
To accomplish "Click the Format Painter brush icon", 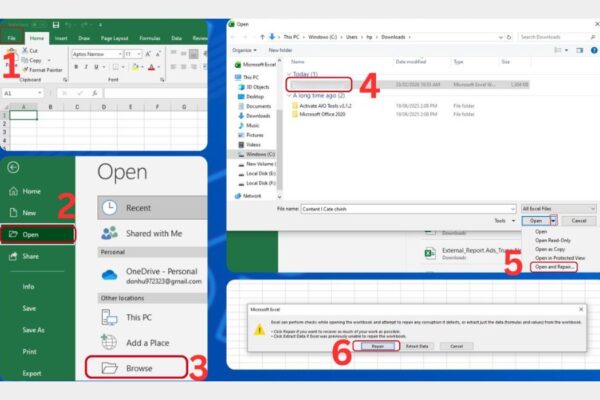I will tap(24, 70).
